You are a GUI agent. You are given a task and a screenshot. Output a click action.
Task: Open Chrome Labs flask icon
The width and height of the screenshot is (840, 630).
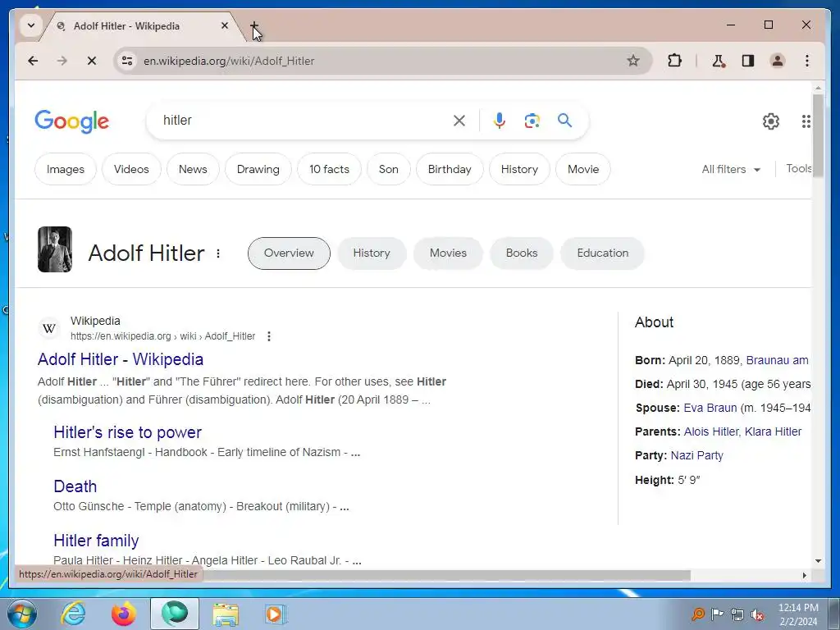click(x=719, y=61)
